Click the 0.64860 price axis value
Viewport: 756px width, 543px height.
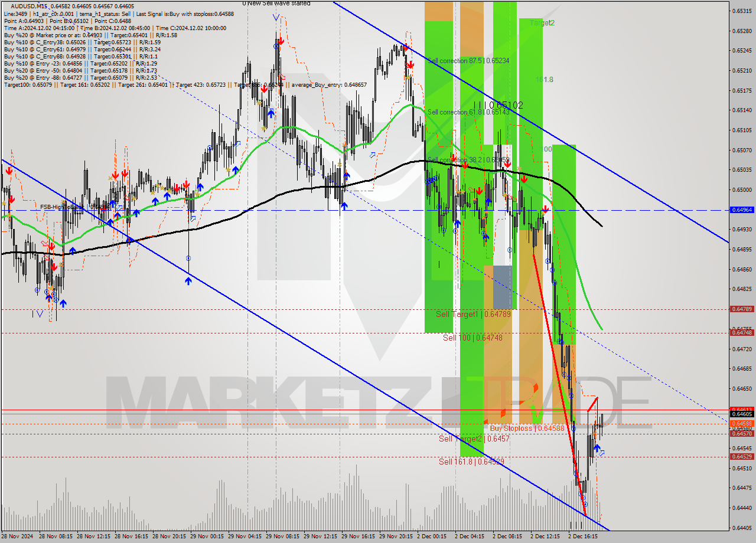point(742,269)
